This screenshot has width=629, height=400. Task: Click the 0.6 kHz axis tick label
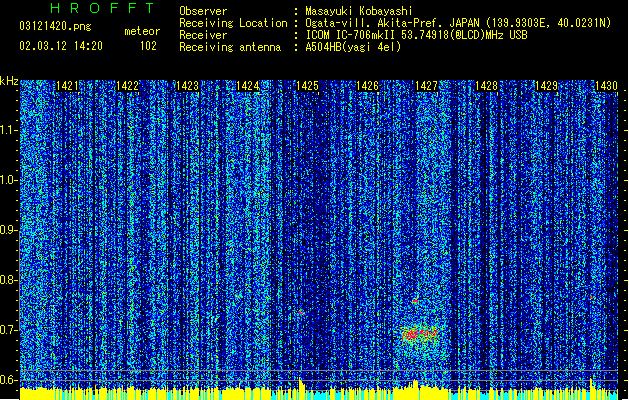tap(9, 380)
